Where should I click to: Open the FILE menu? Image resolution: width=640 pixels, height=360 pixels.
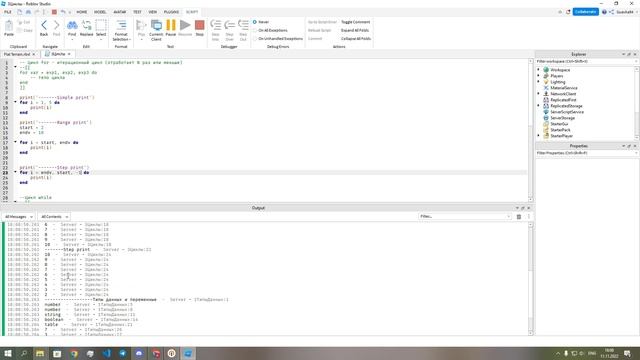click(x=8, y=12)
